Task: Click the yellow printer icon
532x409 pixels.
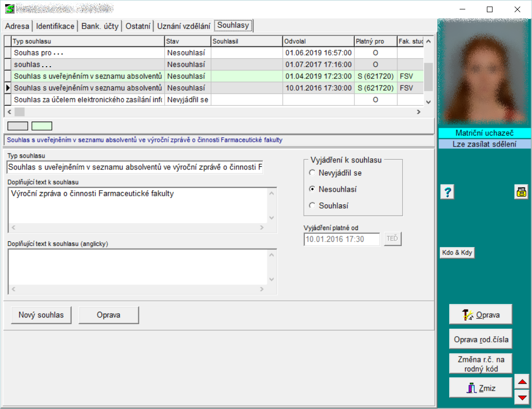Action: click(x=521, y=192)
